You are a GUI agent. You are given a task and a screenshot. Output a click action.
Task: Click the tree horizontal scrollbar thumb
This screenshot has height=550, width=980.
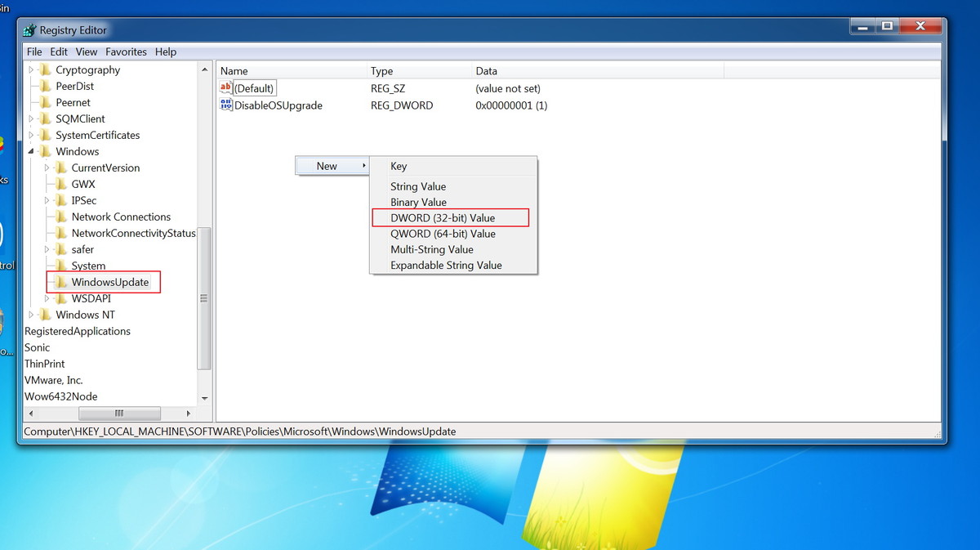tap(119, 414)
